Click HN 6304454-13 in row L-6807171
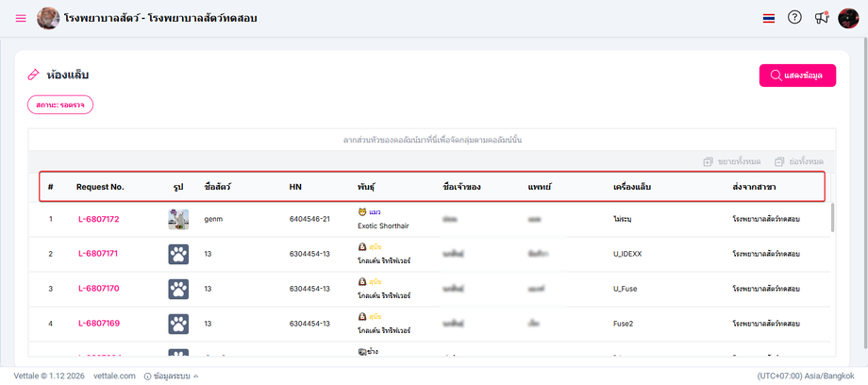Viewport: 868px width, 385px height. (309, 254)
